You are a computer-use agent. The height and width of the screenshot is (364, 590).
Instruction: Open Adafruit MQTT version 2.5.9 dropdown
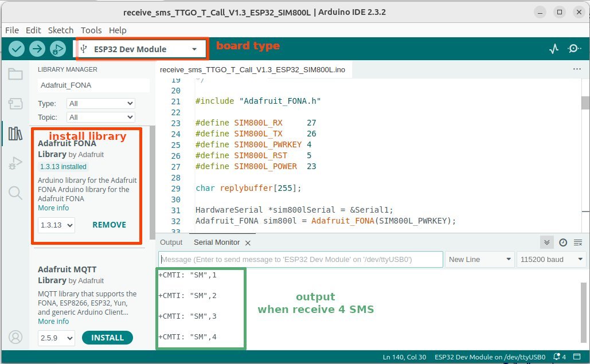(56, 338)
